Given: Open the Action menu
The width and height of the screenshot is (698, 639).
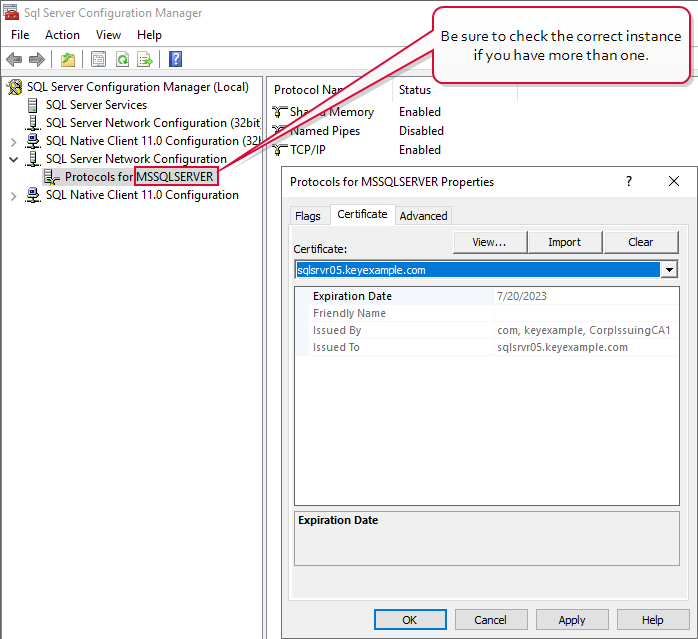Looking at the screenshot, I should (62, 35).
